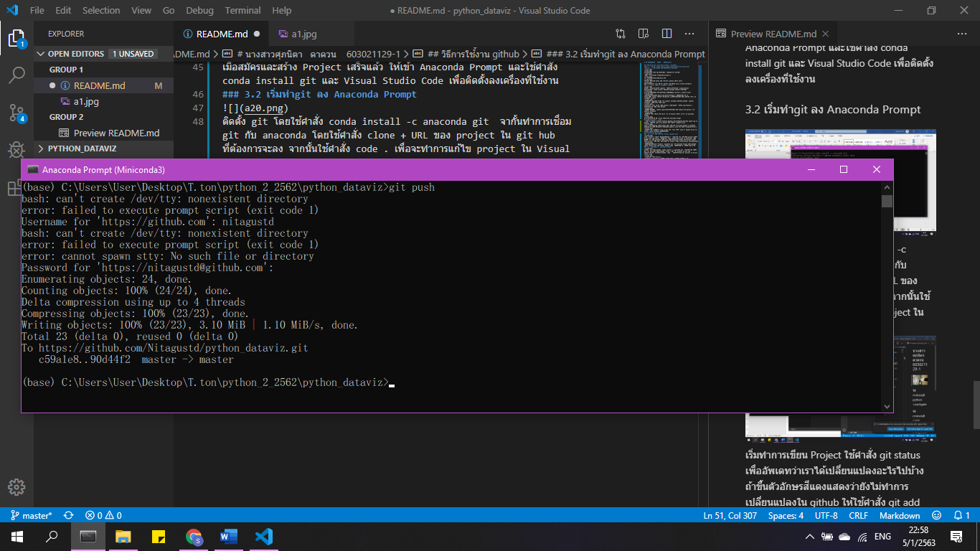980x551 pixels.
Task: Switch input language via ENG indicator
Action: [882, 537]
